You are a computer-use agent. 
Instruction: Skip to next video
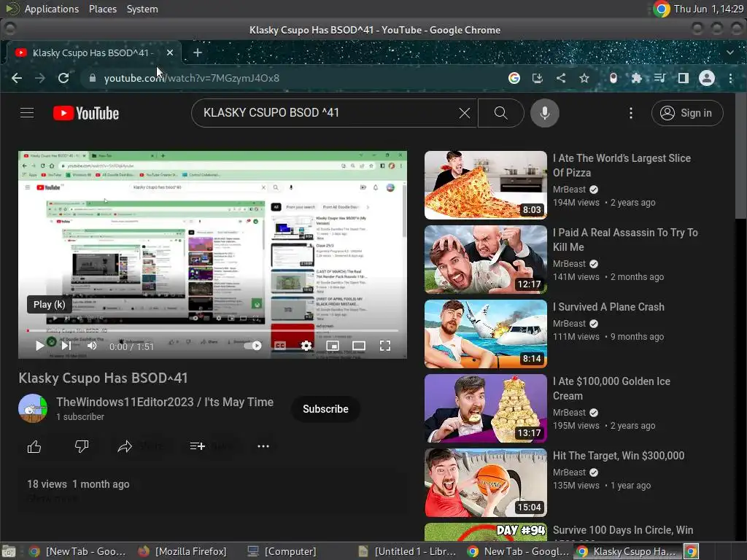coord(66,346)
